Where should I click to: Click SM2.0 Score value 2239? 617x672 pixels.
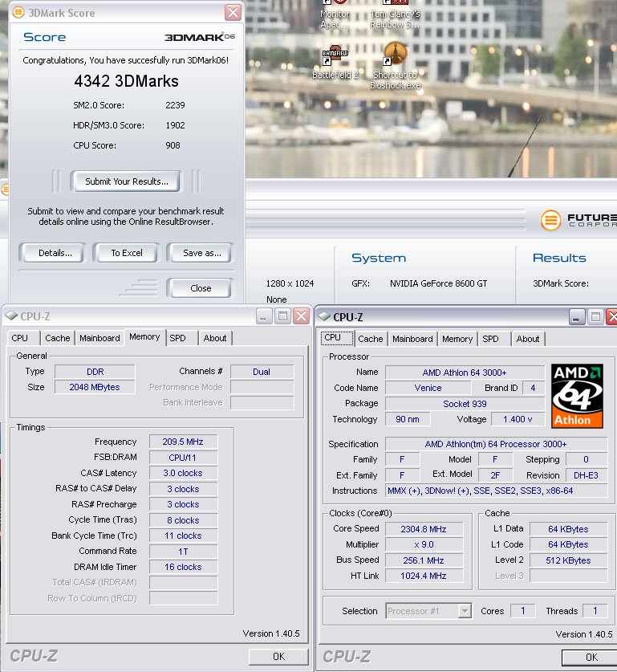point(175,105)
